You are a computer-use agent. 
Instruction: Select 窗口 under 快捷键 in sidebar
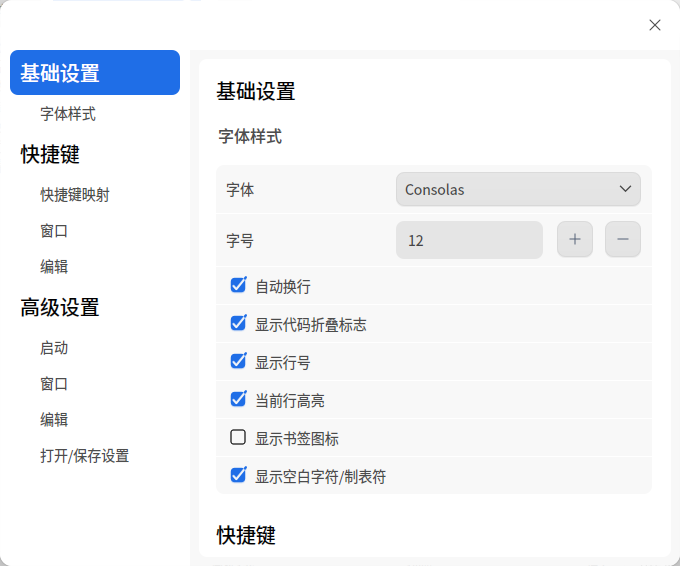pos(54,231)
